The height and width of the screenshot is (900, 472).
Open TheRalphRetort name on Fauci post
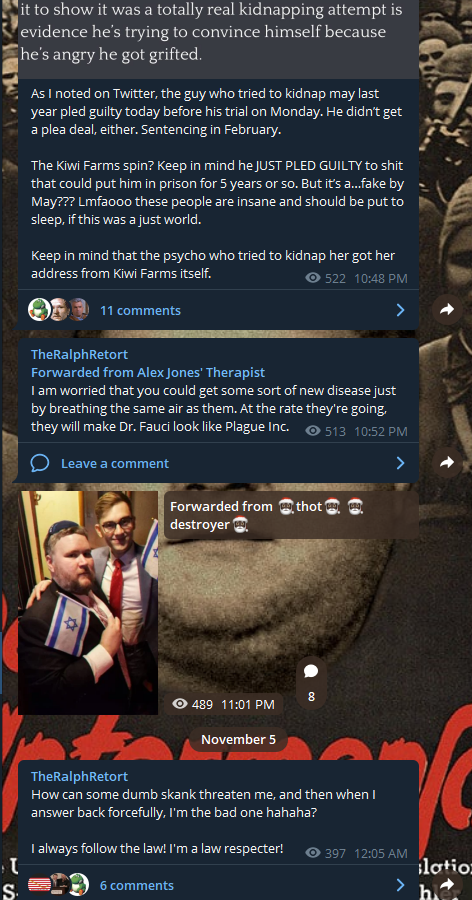79,354
